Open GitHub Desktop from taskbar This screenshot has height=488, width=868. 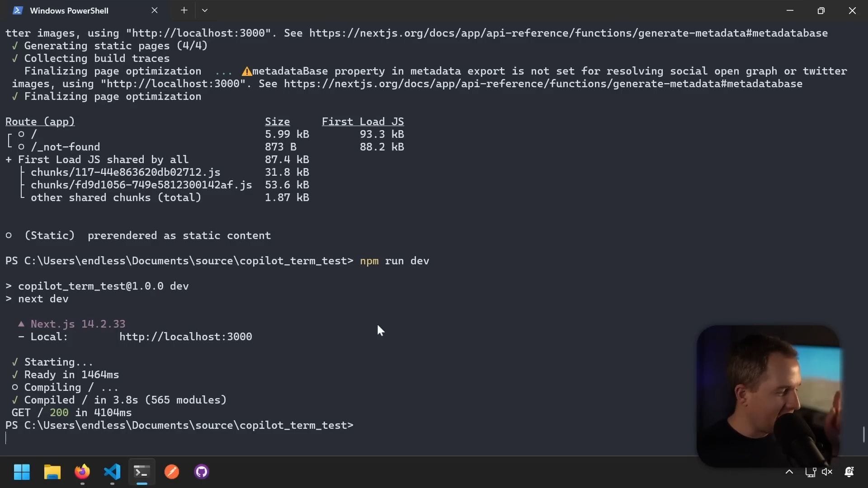tap(202, 472)
